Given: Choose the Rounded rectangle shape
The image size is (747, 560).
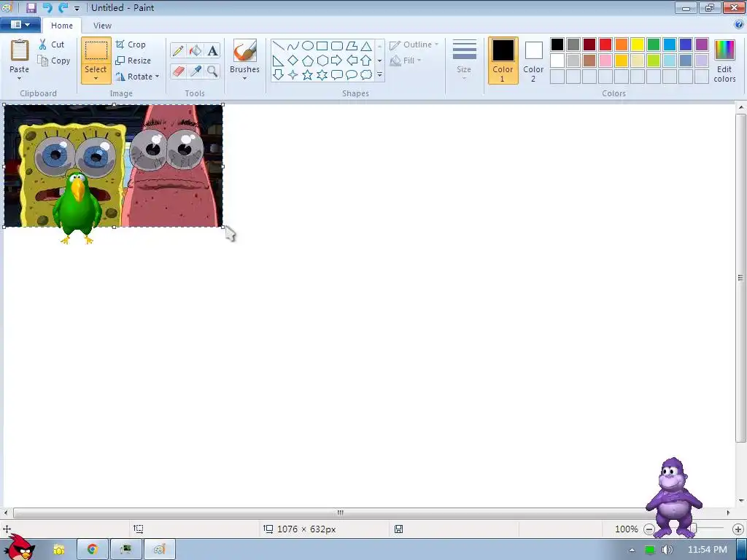Looking at the screenshot, I should pos(337,46).
